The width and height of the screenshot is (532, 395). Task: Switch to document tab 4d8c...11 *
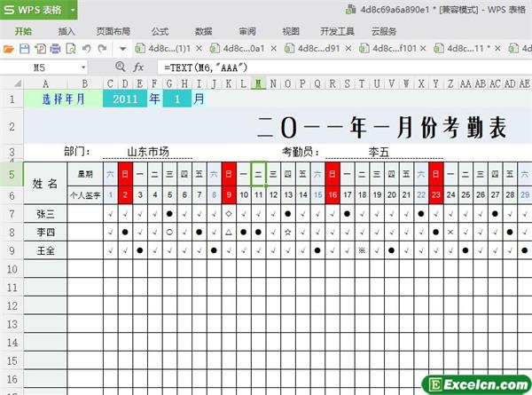click(x=463, y=49)
